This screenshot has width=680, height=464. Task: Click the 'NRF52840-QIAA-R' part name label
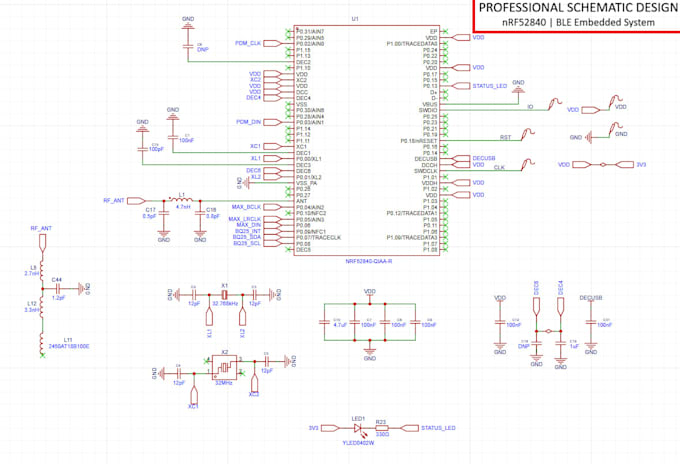tap(368, 261)
